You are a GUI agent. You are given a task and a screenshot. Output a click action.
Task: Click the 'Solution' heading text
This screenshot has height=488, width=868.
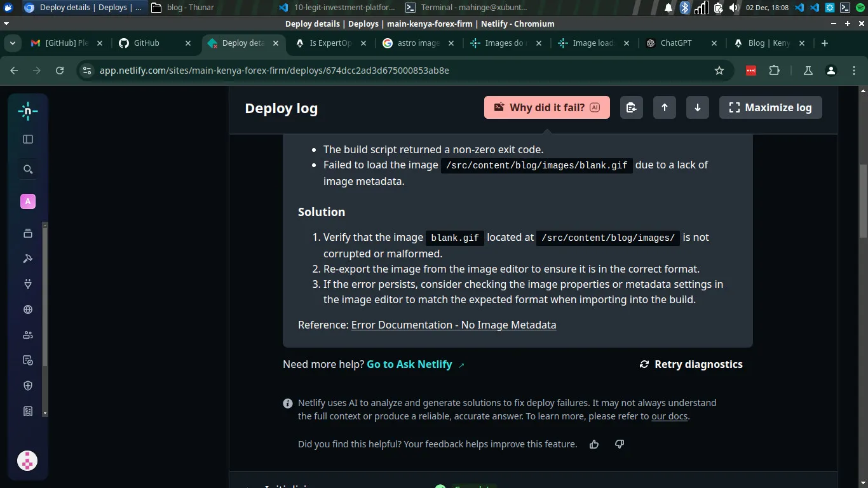point(322,212)
